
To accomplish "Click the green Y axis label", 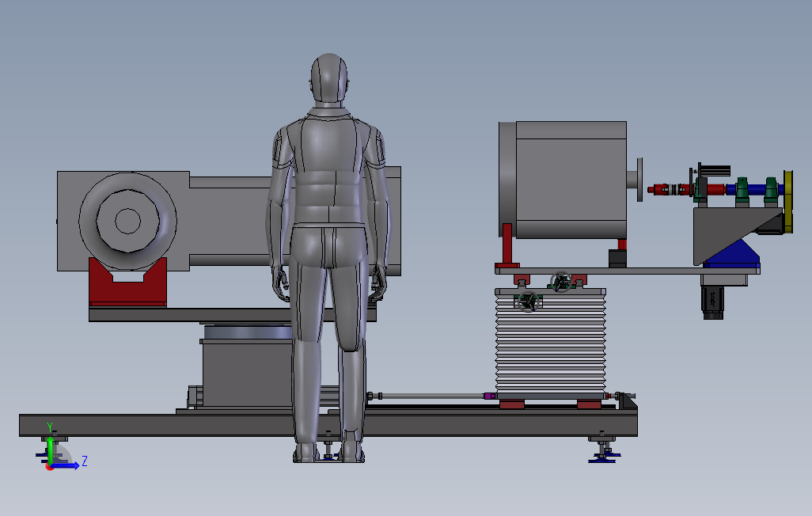I will tap(50, 427).
